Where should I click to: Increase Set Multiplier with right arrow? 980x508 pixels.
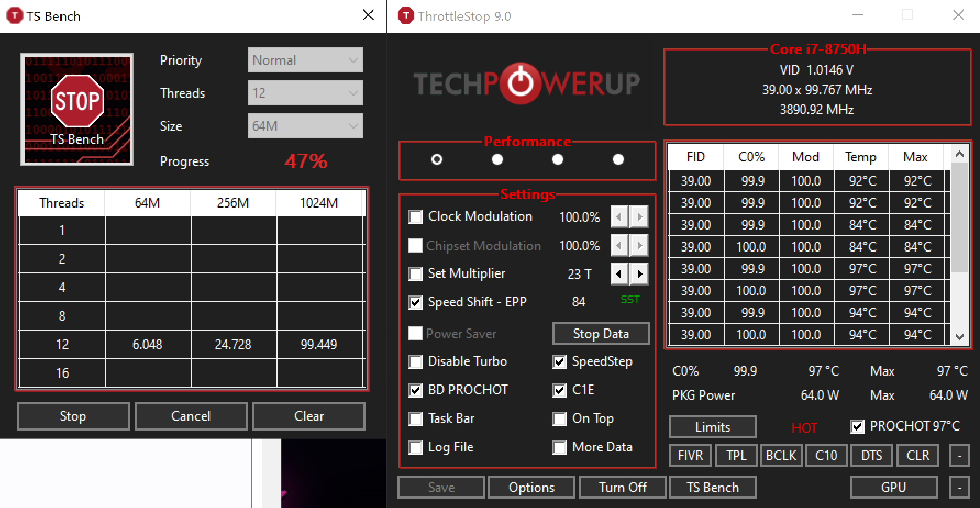click(639, 273)
